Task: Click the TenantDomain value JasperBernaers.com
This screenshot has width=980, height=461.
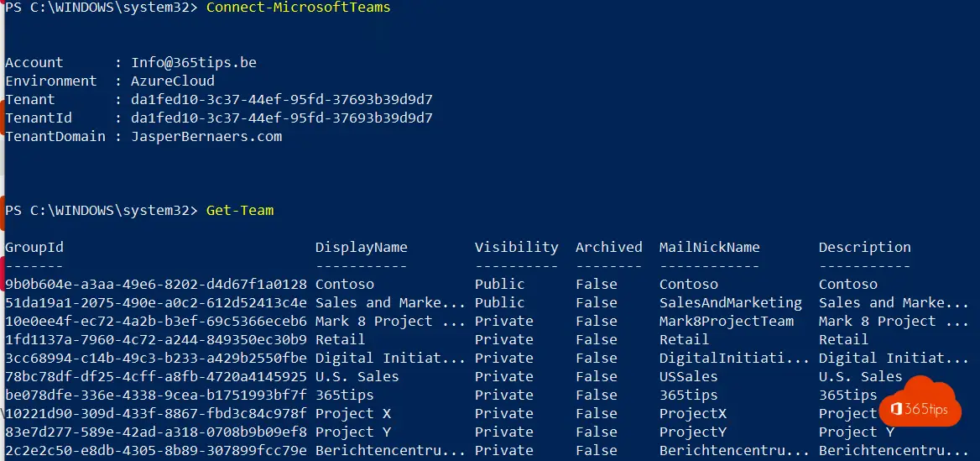Action: 206,136
